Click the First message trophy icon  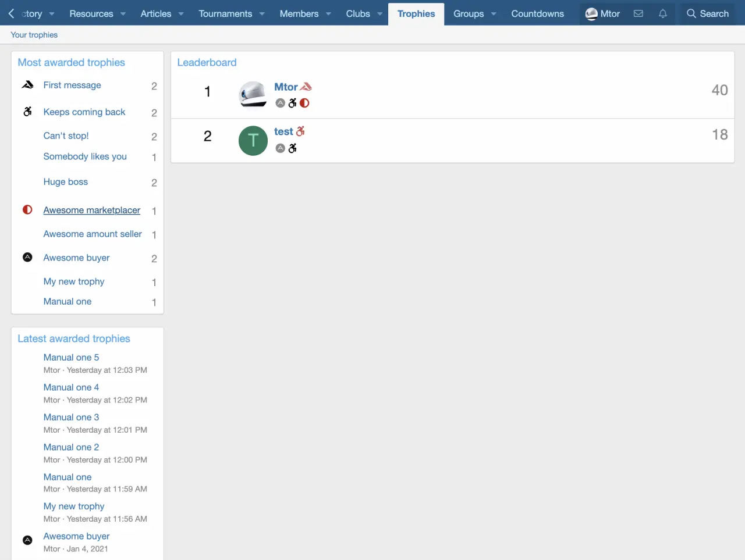[x=27, y=85]
